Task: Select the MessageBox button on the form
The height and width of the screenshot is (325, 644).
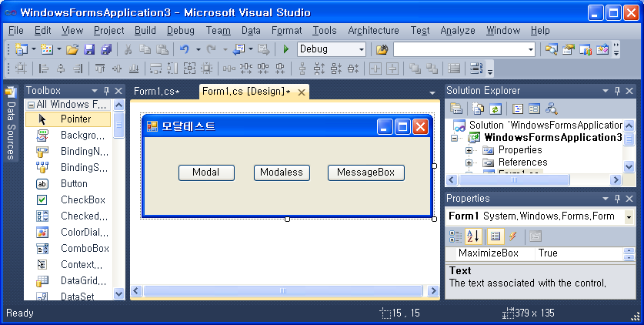Action: coord(366,173)
